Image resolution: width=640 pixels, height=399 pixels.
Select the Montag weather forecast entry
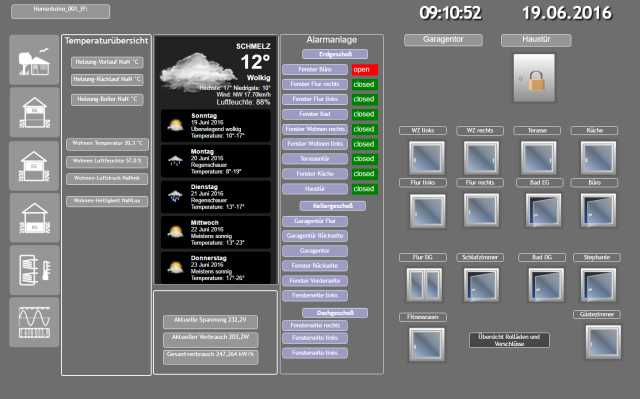pos(216,161)
